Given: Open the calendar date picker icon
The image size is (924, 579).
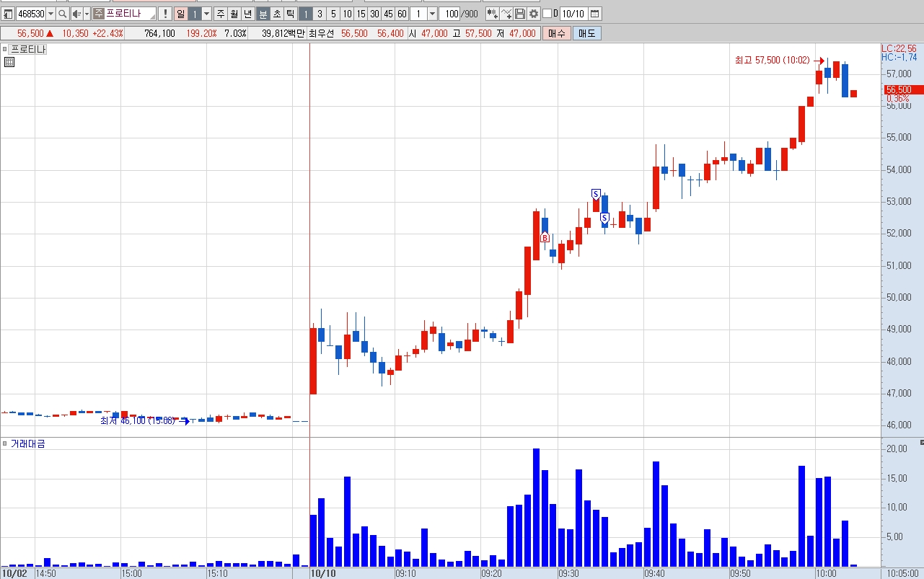Looking at the screenshot, I should click(x=596, y=14).
